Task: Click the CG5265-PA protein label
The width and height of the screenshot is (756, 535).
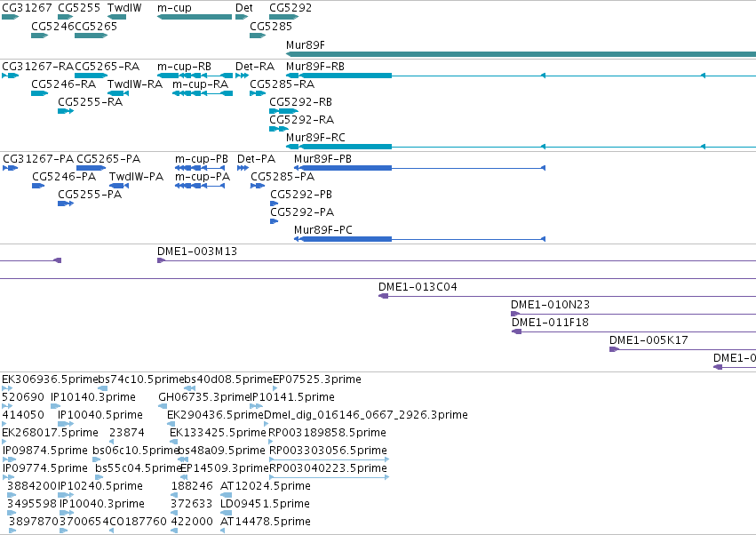Action: pyautogui.click(x=108, y=159)
